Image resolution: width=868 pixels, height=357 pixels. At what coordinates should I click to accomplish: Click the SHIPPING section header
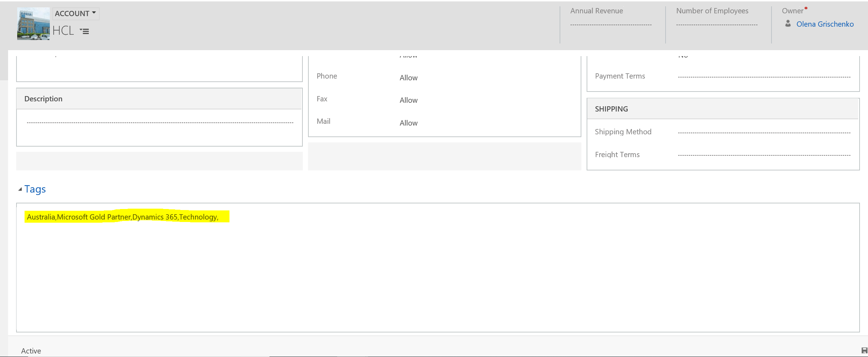[611, 109]
